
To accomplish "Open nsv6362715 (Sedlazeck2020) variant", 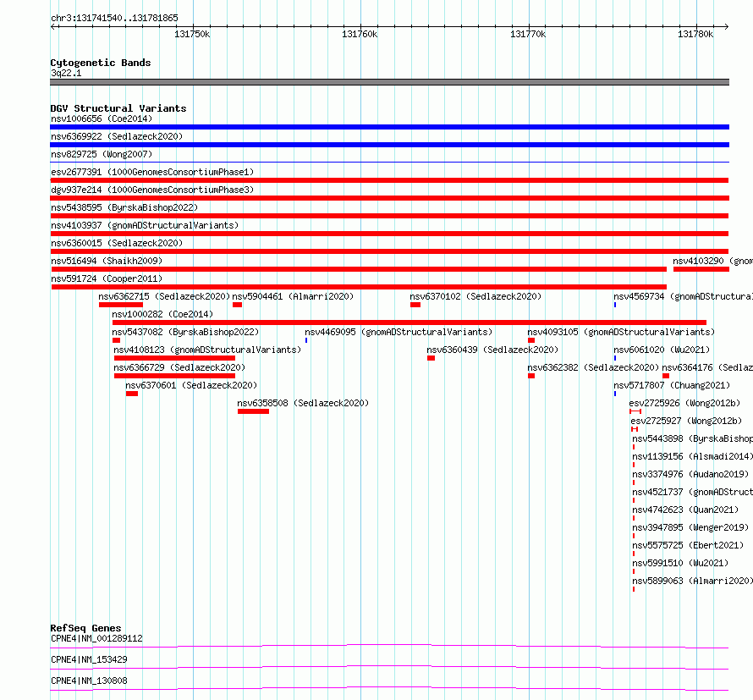I will [164, 296].
